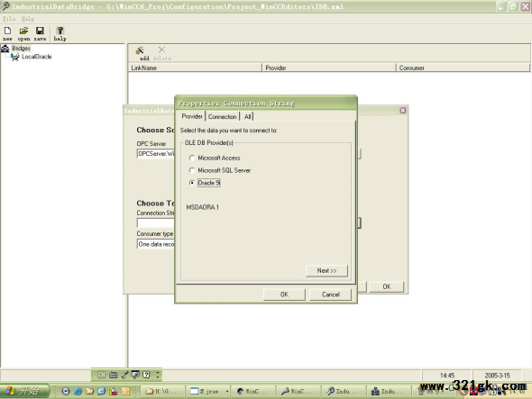This screenshot has width=532, height=399.
Task: Select Microsoft Access provider
Action: coord(192,158)
